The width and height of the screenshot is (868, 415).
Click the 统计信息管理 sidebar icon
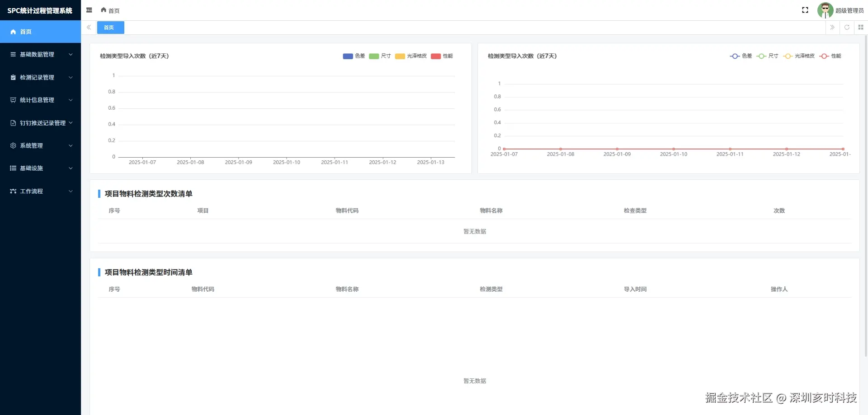coord(13,100)
